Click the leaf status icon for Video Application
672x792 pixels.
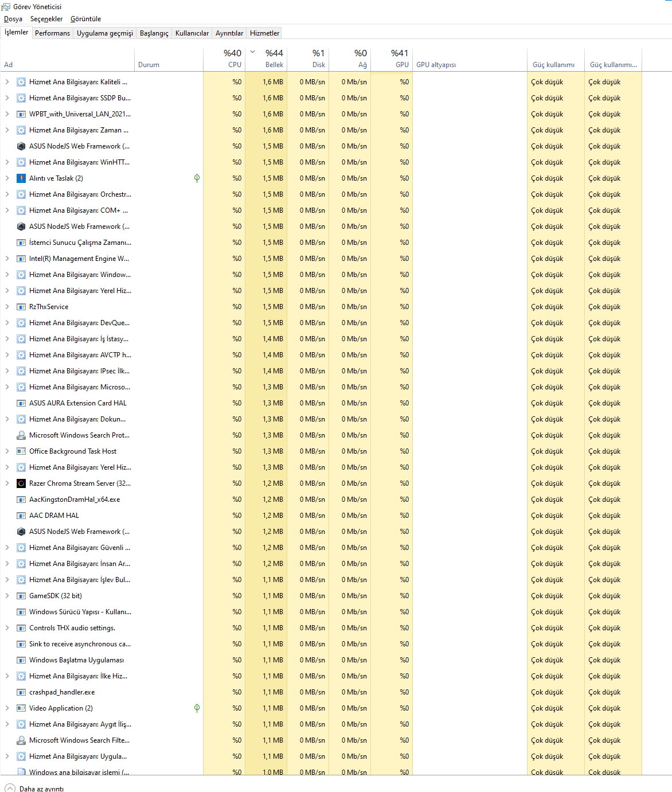tap(197, 708)
